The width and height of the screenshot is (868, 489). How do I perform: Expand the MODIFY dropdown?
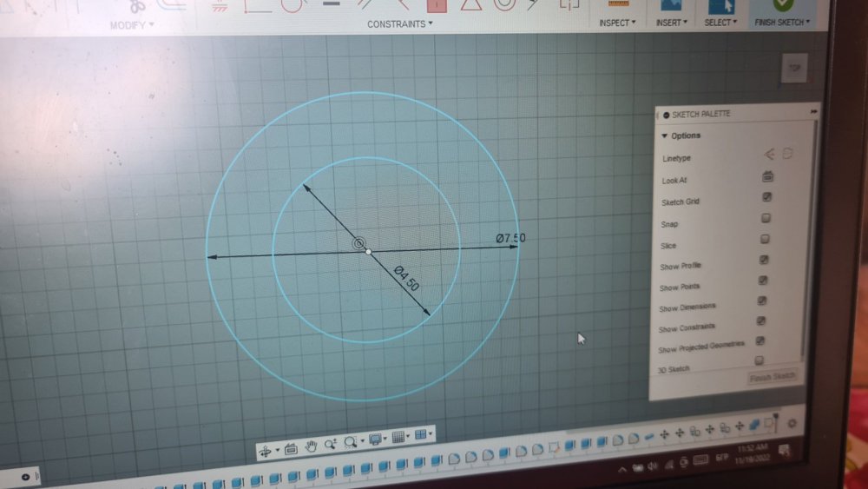pos(132,25)
